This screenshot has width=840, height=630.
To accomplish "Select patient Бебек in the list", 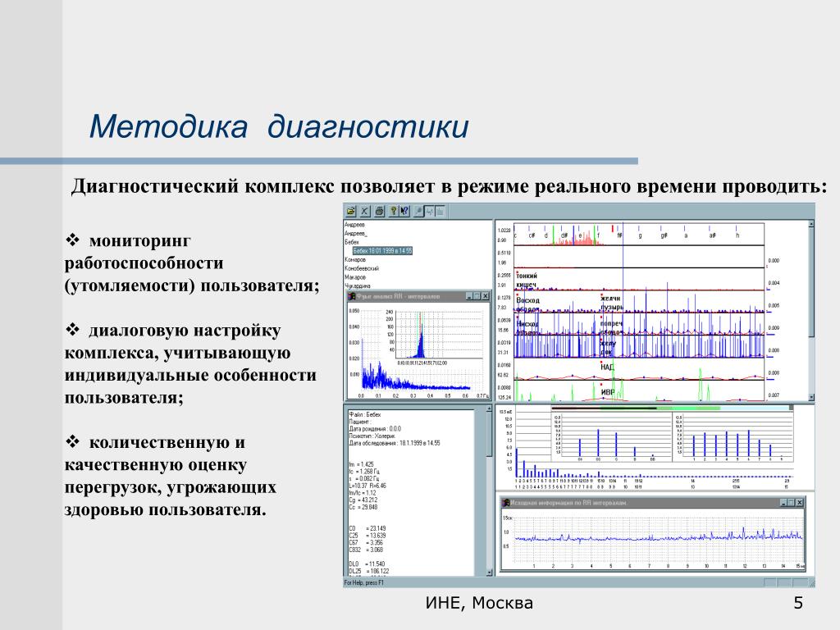I will (x=352, y=242).
